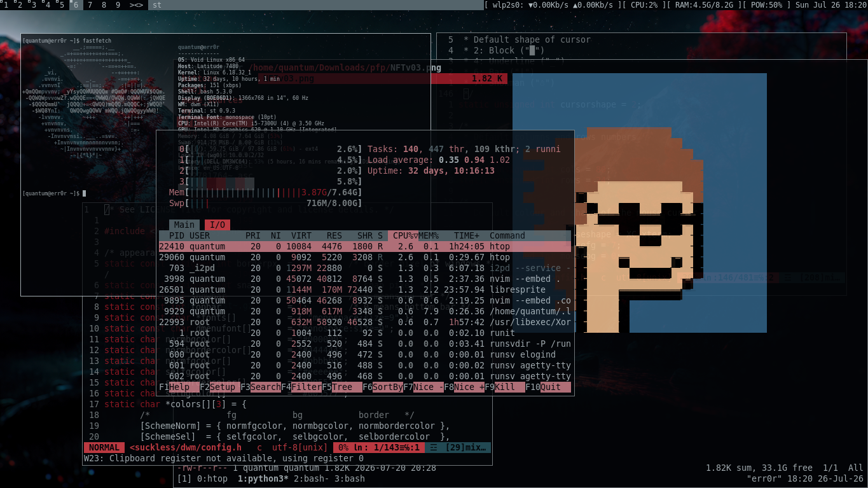868x488 pixels.
Task: Toggle F5 Tree view in htop
Action: click(x=342, y=387)
